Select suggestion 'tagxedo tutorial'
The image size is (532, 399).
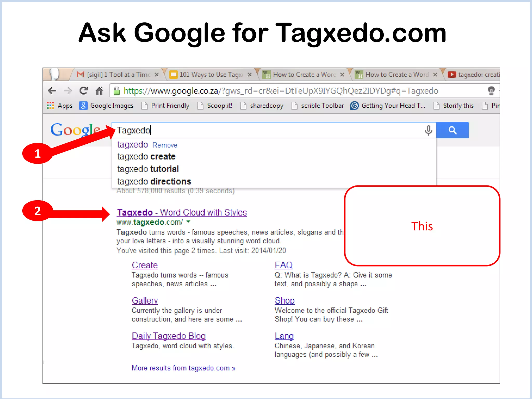(x=148, y=169)
